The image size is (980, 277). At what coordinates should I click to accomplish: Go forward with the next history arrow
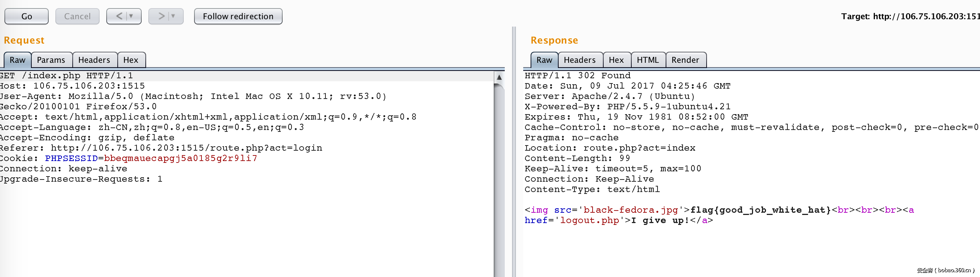(x=161, y=16)
